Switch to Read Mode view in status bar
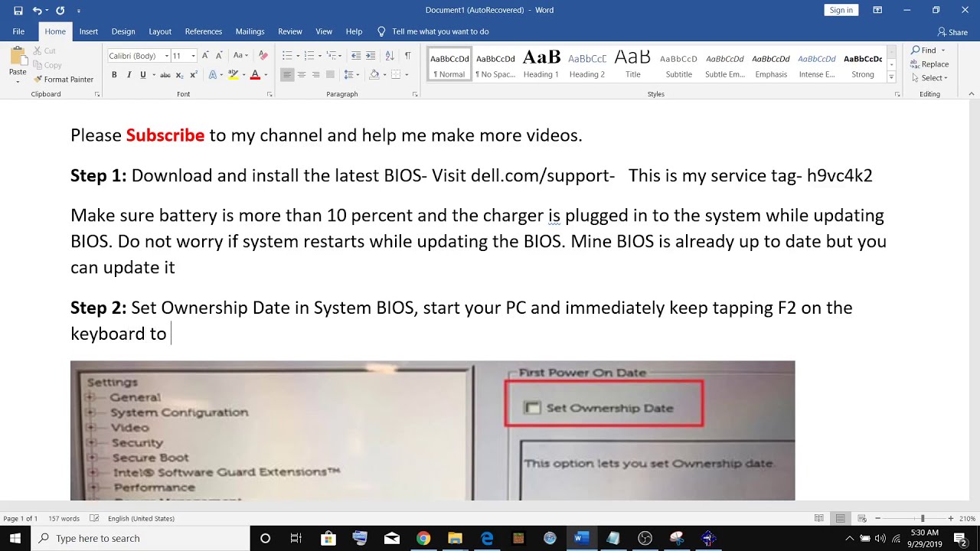Image resolution: width=980 pixels, height=551 pixels. tap(819, 519)
